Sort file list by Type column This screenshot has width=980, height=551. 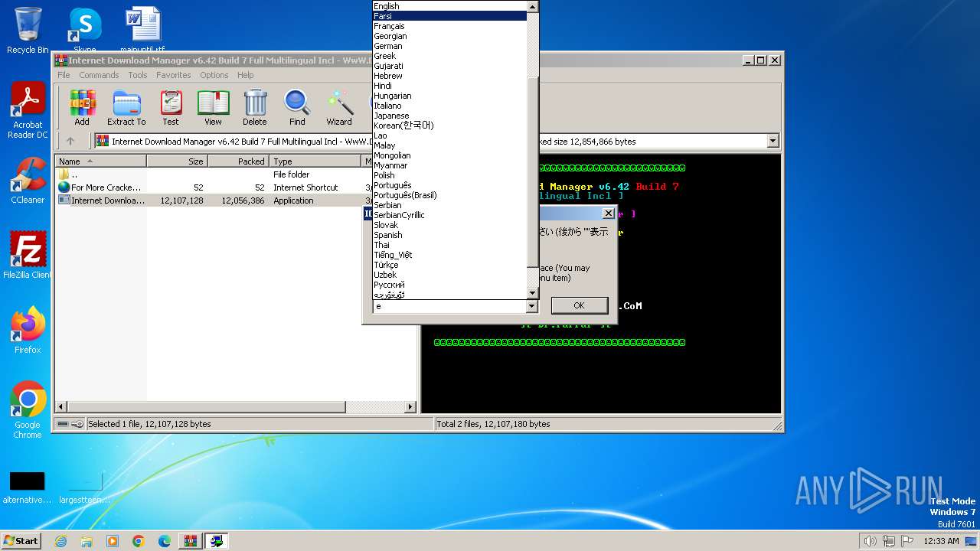pyautogui.click(x=315, y=161)
